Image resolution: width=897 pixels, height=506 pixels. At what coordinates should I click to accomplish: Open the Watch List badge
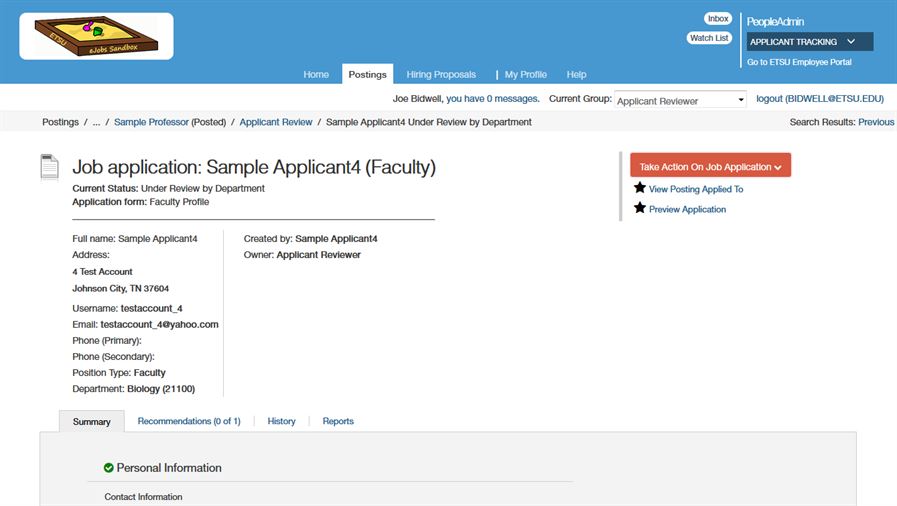[709, 38]
